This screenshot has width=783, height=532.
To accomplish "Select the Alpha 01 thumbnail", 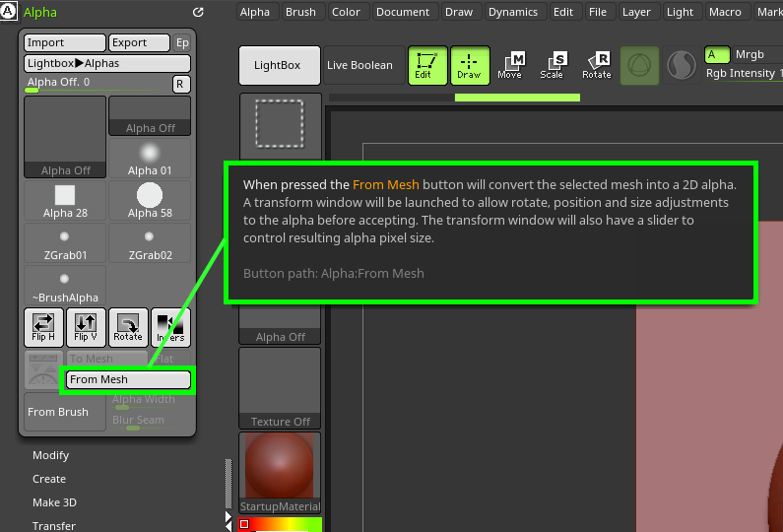I will click(x=150, y=159).
